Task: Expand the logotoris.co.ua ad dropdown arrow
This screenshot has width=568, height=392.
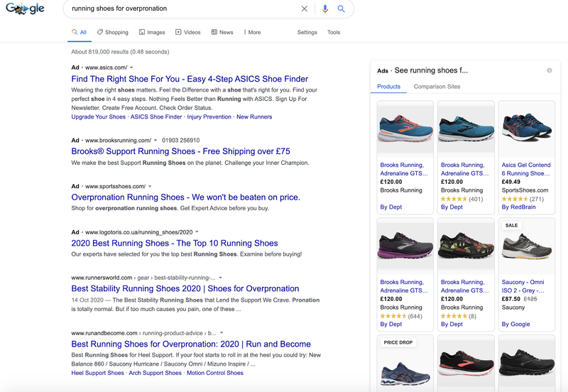Action: click(197, 232)
